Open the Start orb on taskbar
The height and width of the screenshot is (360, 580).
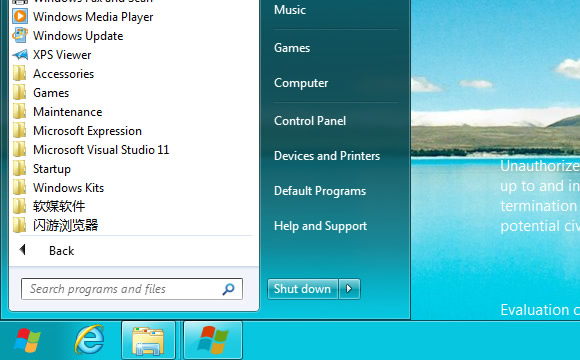click(x=27, y=340)
